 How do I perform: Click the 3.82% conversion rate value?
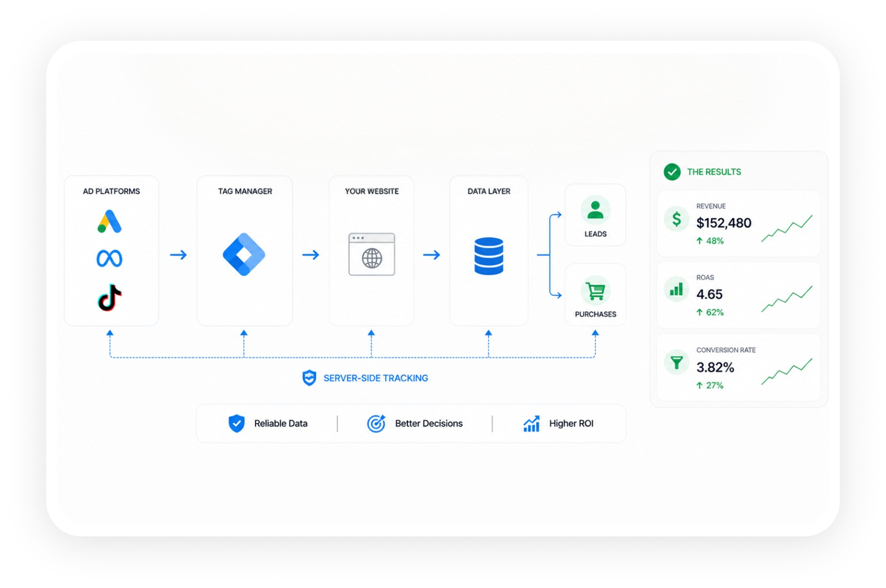715,367
